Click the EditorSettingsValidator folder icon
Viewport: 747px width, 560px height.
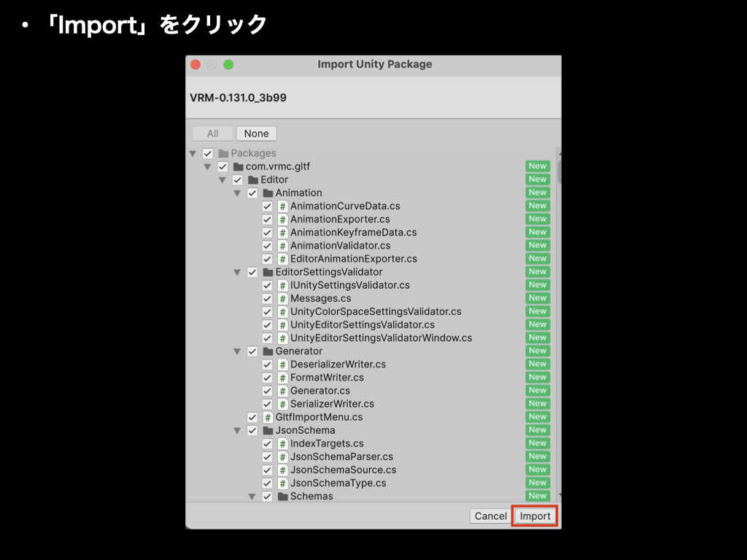click(x=268, y=272)
